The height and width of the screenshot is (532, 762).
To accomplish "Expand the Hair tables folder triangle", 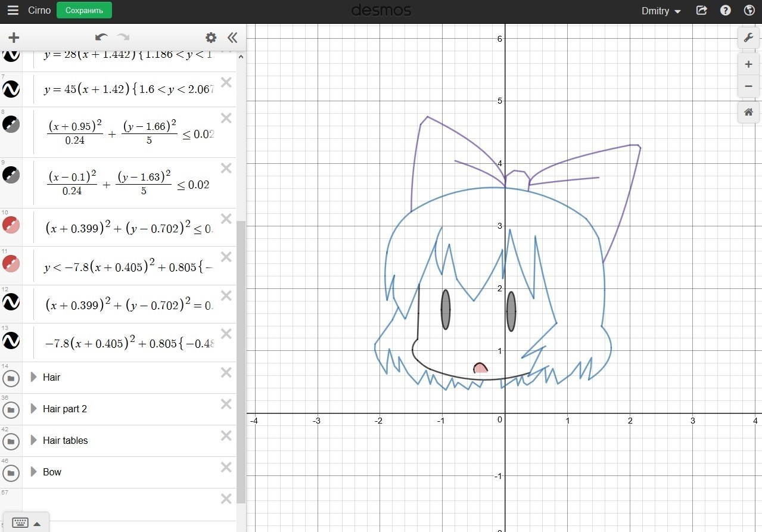I will [33, 440].
